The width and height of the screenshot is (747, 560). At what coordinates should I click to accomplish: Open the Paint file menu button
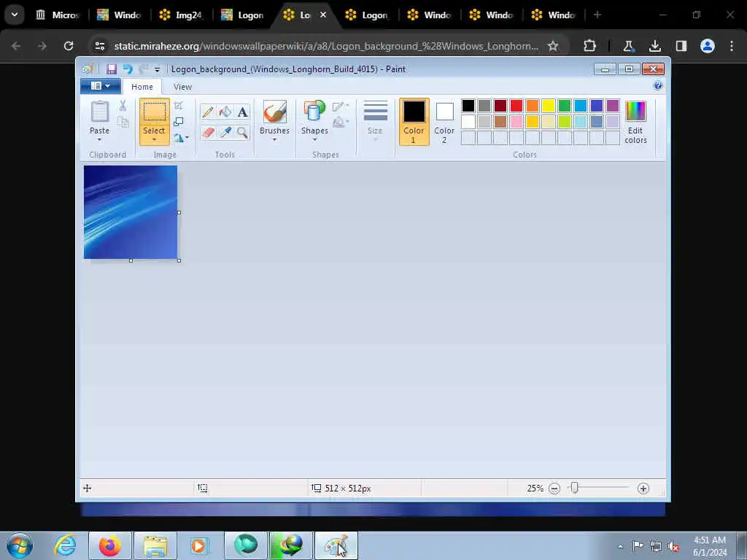click(x=100, y=86)
